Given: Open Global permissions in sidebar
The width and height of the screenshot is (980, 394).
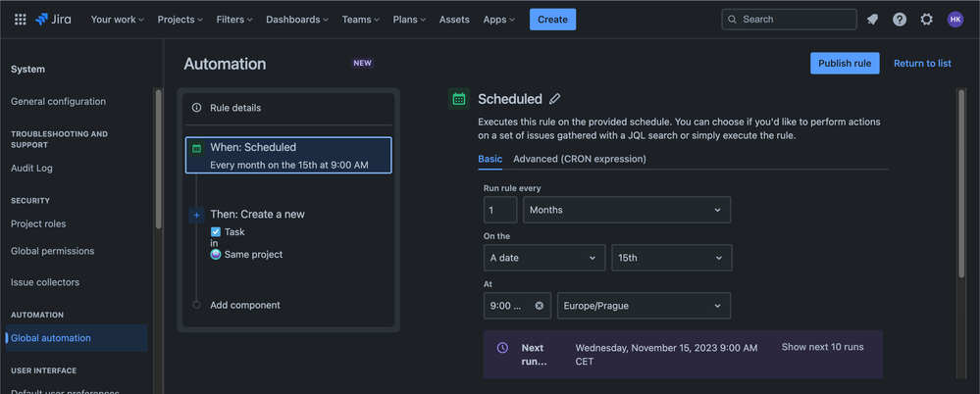Looking at the screenshot, I should tap(53, 251).
